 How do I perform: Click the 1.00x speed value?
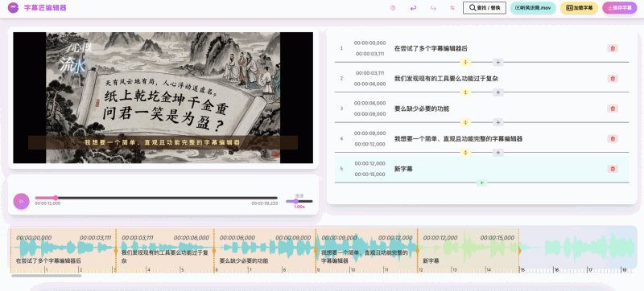tap(299, 207)
